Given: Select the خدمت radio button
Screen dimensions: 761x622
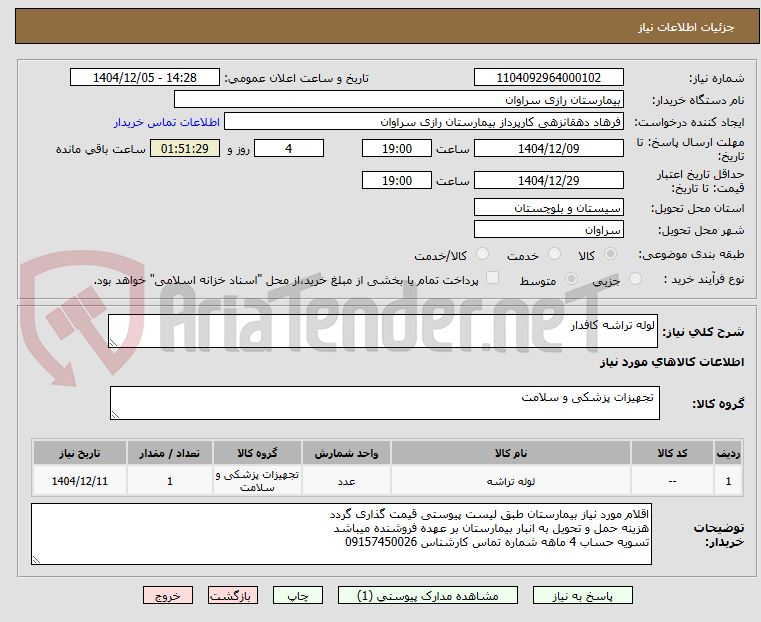Looking at the screenshot, I should click(x=554, y=254).
